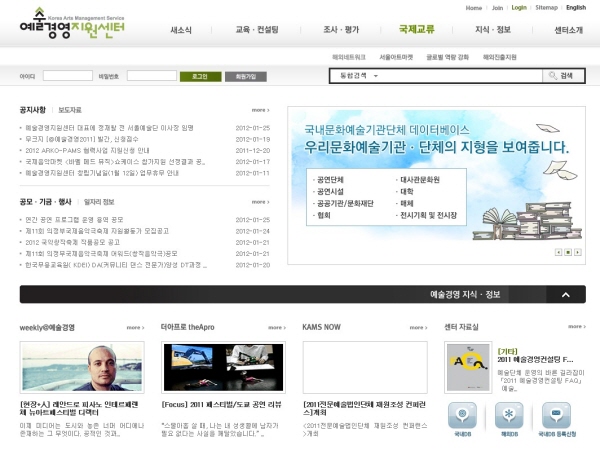Viewport: 600px width, 455px height.
Task: Open the 새소식 menu
Action: (x=181, y=30)
